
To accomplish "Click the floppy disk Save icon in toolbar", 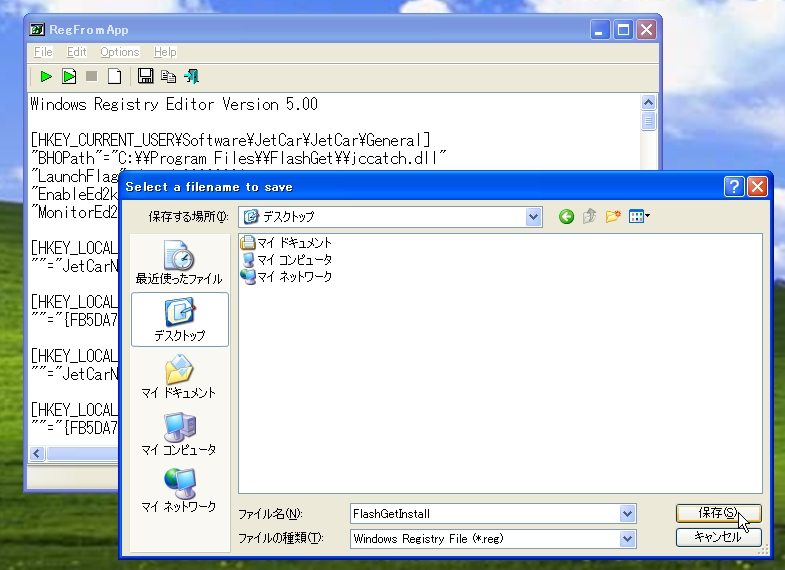I will (146, 77).
